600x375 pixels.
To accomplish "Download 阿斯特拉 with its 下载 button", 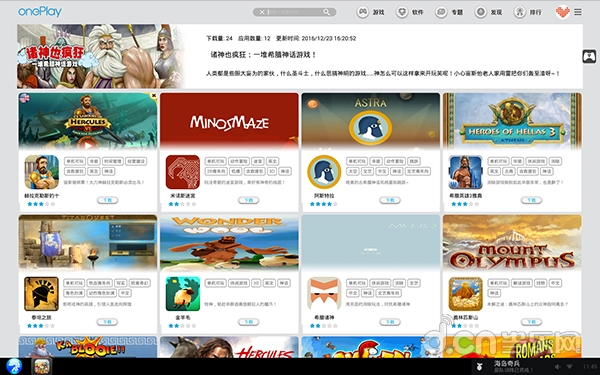I will click(x=390, y=200).
